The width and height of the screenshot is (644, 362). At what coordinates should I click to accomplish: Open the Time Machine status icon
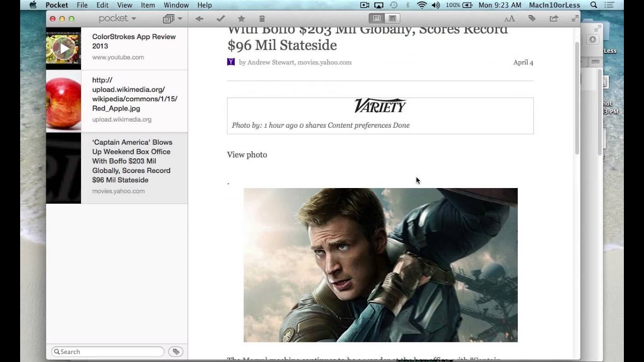click(x=393, y=5)
